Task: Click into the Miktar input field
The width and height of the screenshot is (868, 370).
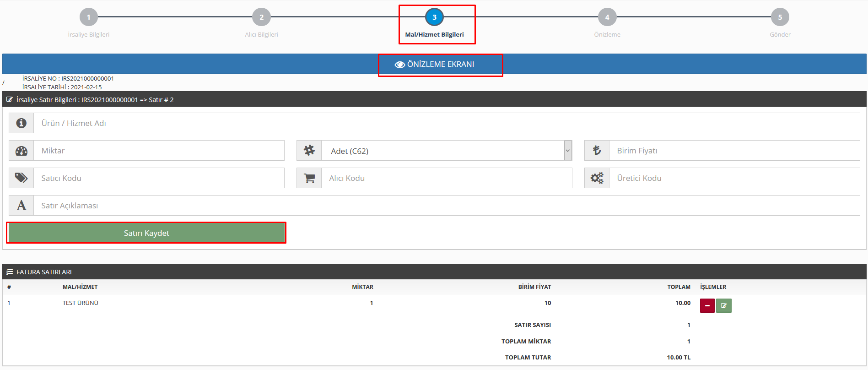Action: 158,151
